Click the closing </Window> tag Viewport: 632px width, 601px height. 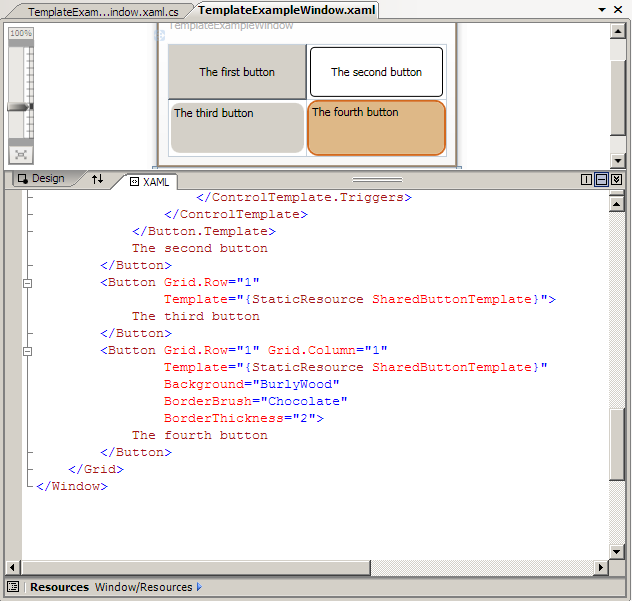[72, 487]
